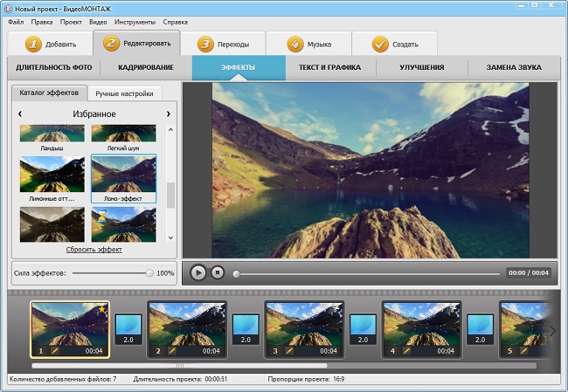Go to the next effect category arrow

169,113
